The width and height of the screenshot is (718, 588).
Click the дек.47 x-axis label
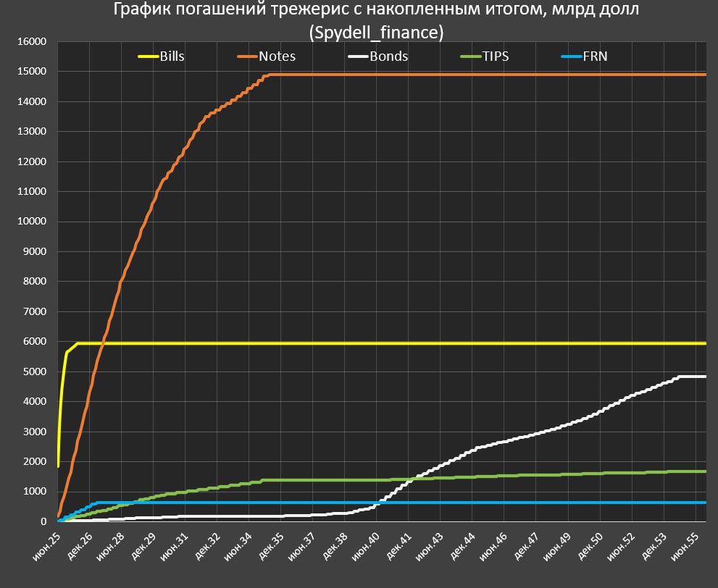click(526, 546)
